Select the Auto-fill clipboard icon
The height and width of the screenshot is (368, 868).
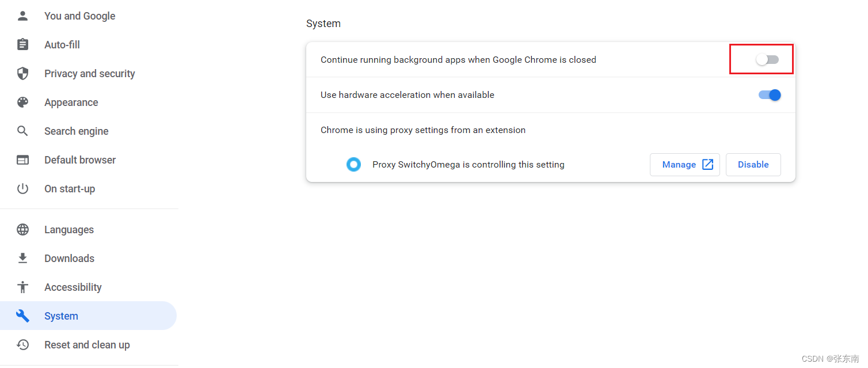coord(22,45)
